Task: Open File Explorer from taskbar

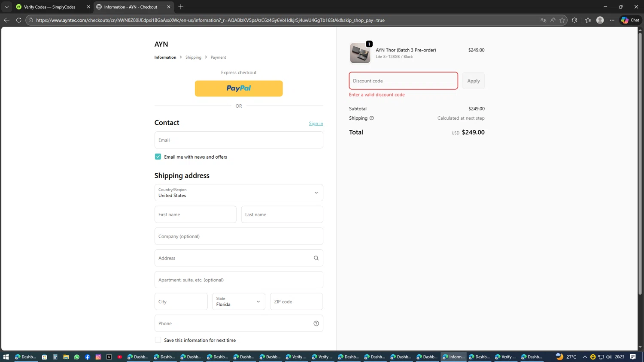Action: (66, 357)
